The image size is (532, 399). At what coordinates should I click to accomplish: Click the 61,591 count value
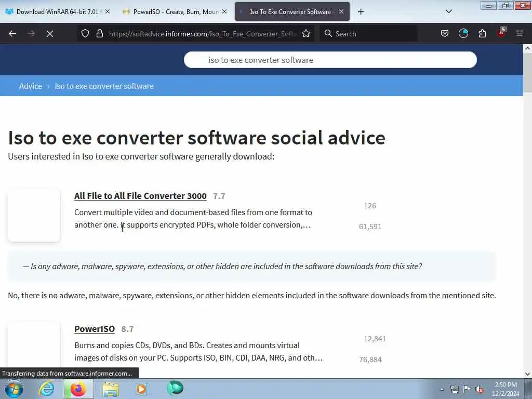[x=370, y=227]
